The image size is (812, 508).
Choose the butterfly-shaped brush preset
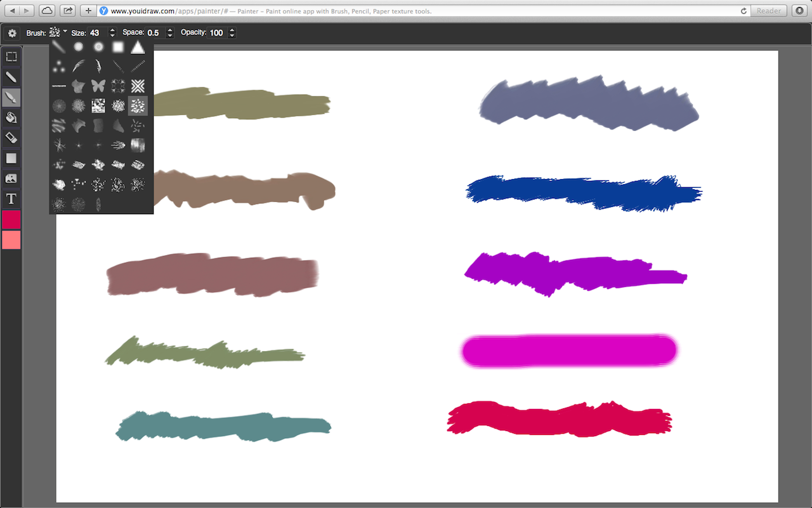coord(98,86)
